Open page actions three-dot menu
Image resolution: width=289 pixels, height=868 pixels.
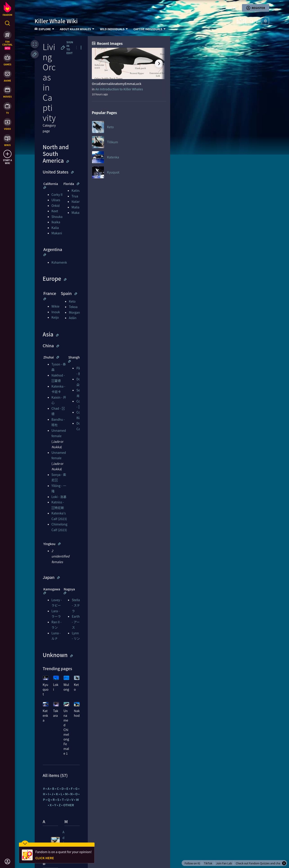click(81, 48)
